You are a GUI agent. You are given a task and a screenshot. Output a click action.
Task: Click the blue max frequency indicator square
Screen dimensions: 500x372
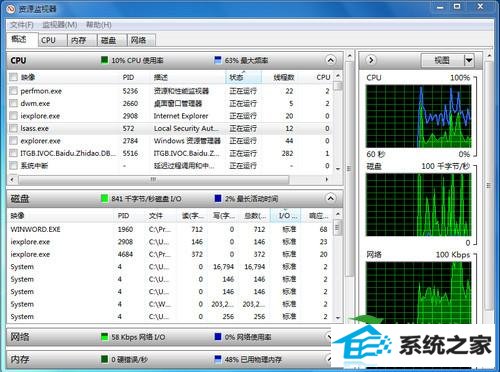click(218, 60)
